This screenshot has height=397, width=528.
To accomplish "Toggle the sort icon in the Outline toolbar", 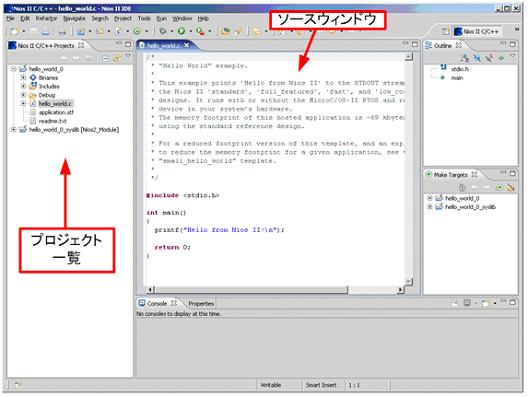I will click(465, 58).
